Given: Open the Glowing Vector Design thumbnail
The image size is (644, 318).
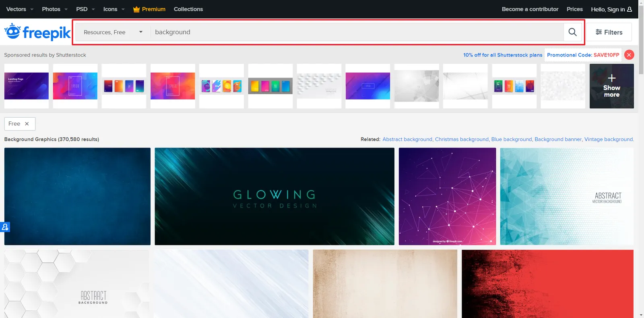Looking at the screenshot, I should tap(275, 196).
